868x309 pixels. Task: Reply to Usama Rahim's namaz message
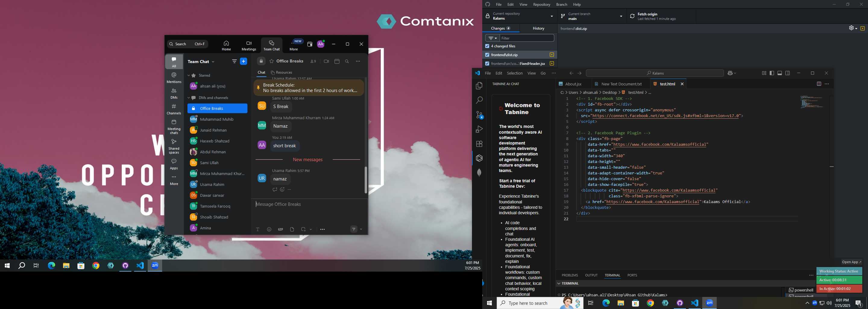tap(275, 190)
